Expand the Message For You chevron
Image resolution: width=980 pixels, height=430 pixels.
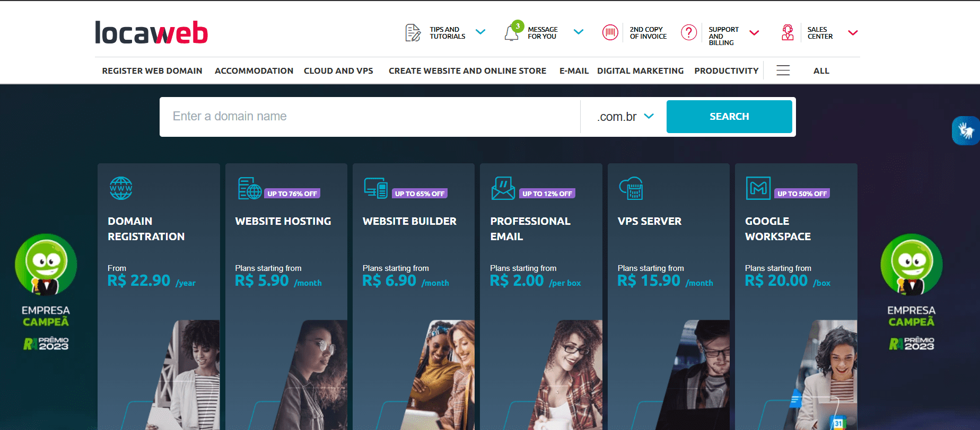point(579,32)
